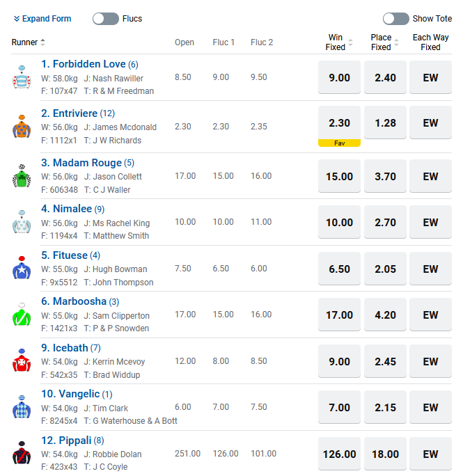This screenshot has width=463, height=476.
Task: Expand Form details for all runners
Action: click(x=42, y=19)
